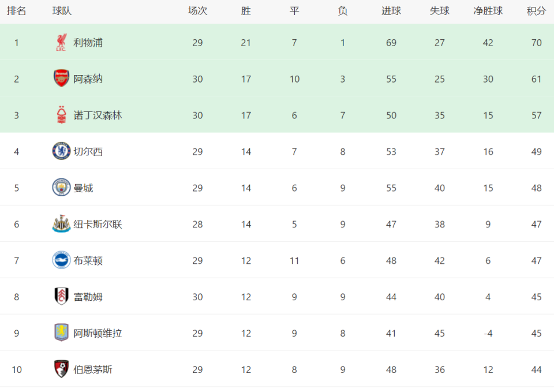
Task: Select the Brighton seagull badge
Action: coord(61,260)
